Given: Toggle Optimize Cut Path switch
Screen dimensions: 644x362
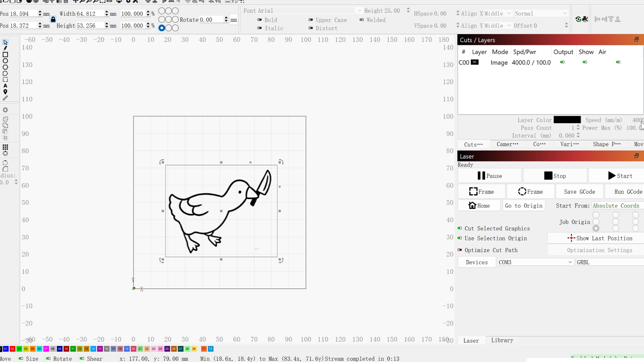Looking at the screenshot, I should pos(460,250).
